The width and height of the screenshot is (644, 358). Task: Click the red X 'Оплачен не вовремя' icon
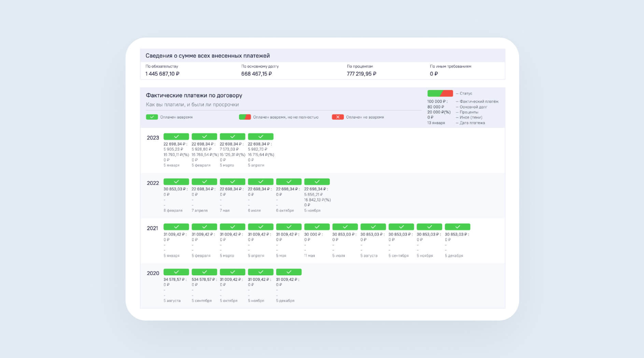tap(338, 117)
